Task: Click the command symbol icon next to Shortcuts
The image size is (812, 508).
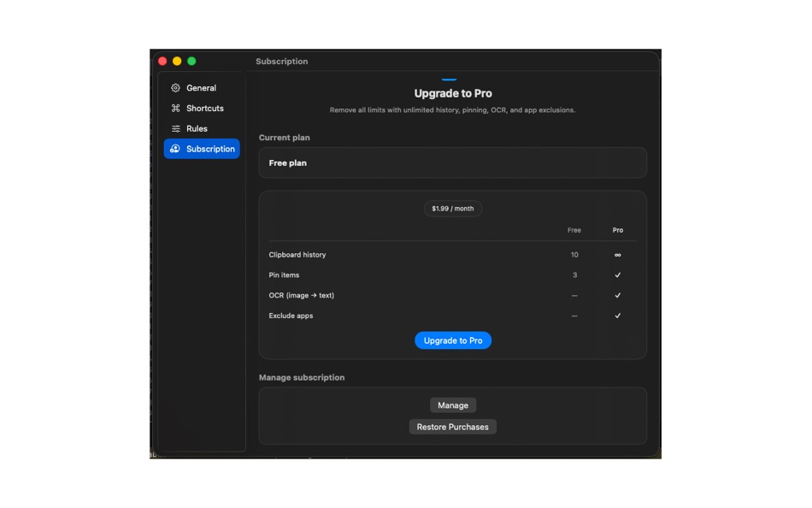Action: point(176,108)
